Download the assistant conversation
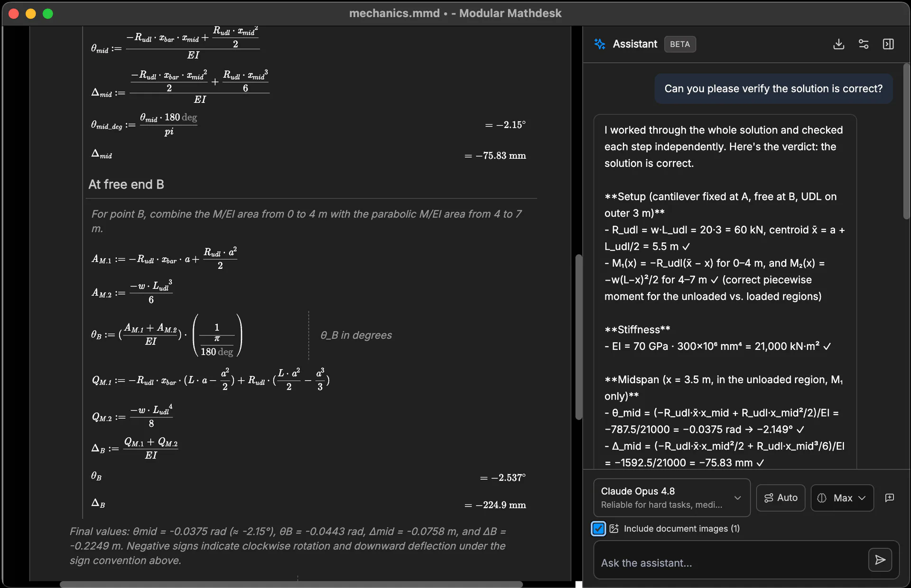 (838, 44)
